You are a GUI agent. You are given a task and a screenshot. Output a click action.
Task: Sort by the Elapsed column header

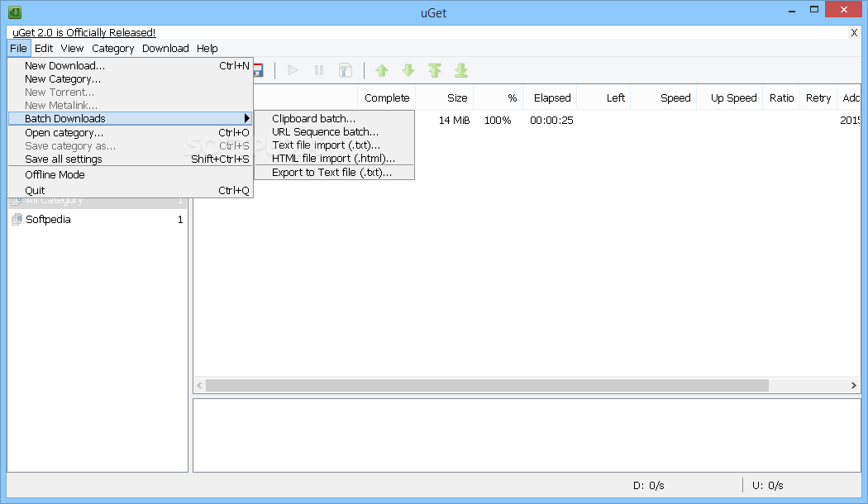pos(550,98)
